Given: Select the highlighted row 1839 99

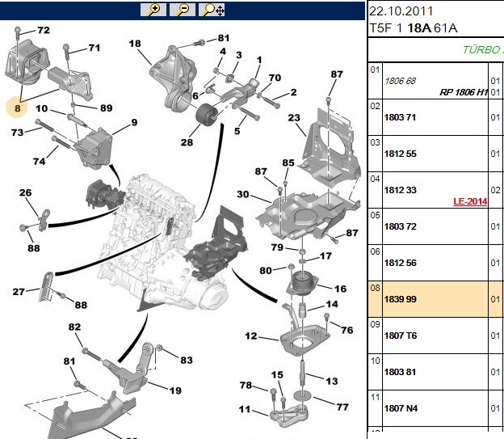Looking at the screenshot, I should [x=436, y=299].
